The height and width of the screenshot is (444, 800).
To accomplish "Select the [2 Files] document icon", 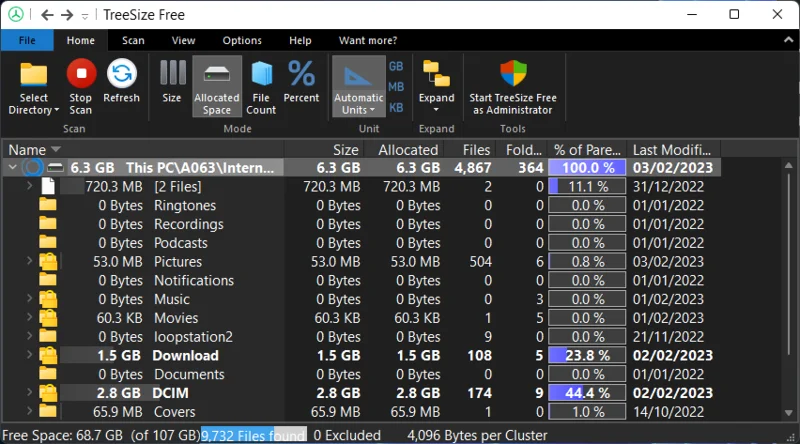I will [x=48, y=186].
